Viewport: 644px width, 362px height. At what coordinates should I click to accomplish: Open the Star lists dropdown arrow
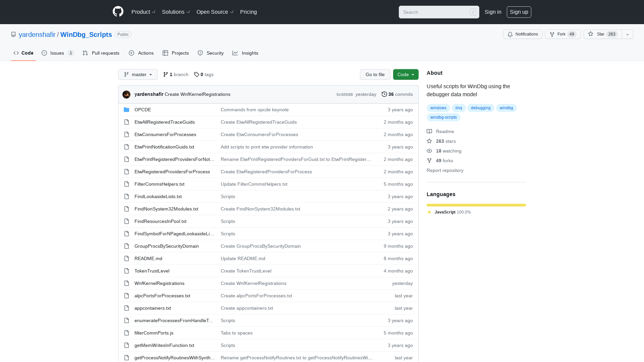pos(628,34)
